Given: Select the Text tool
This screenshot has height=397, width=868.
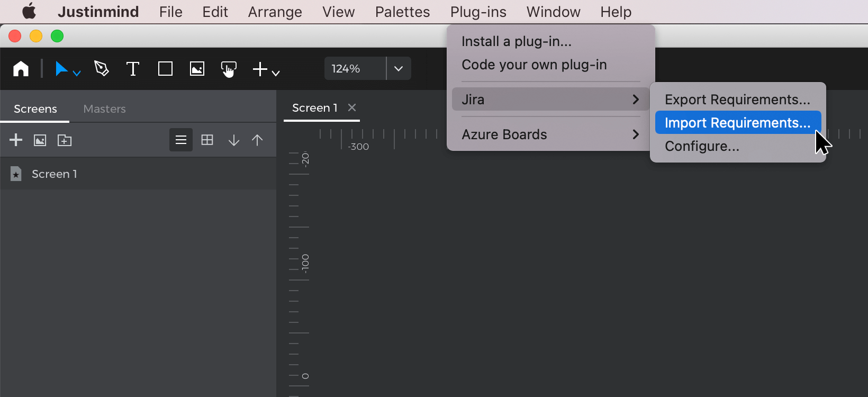Looking at the screenshot, I should 133,69.
